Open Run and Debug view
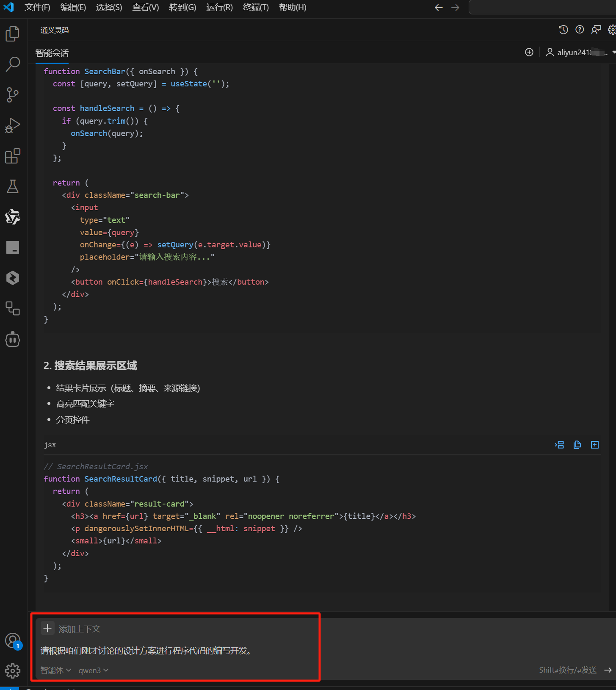The width and height of the screenshot is (616, 690). 13,125
